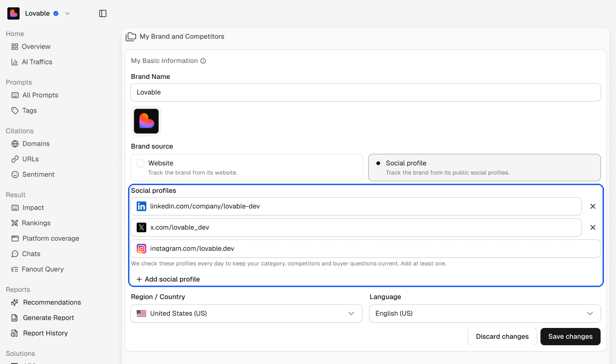Viewport: 616px width, 364px height.
Task: Select the Website brand source option
Action: tap(247, 167)
